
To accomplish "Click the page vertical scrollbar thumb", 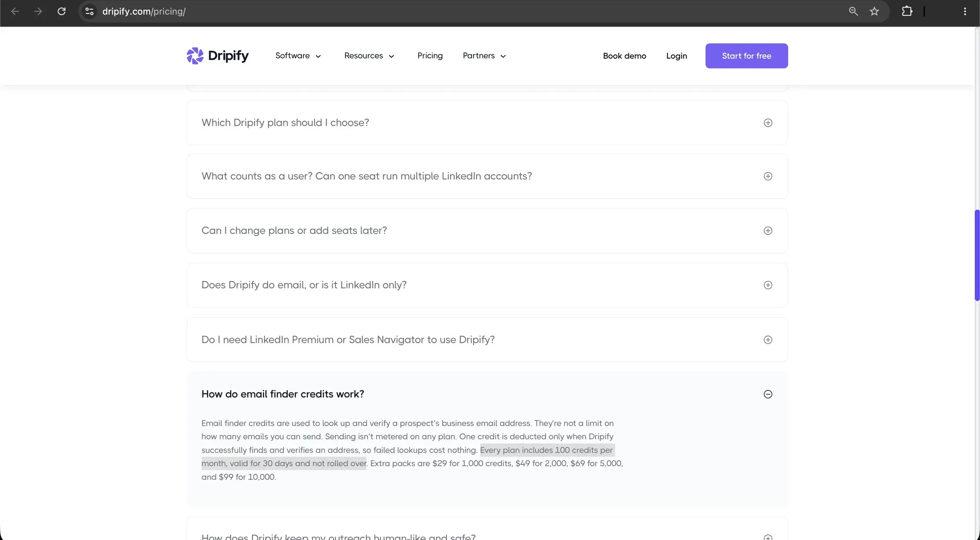I will click(977, 255).
